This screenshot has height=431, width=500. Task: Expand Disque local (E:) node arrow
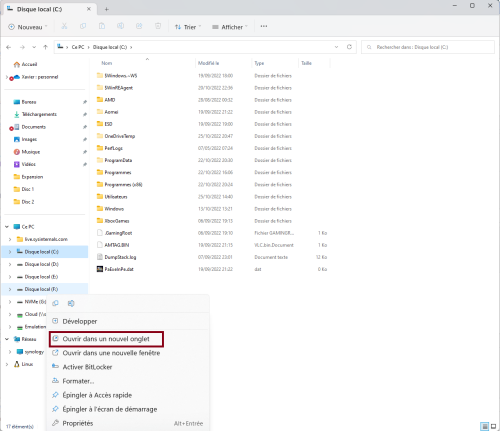click(x=10, y=277)
